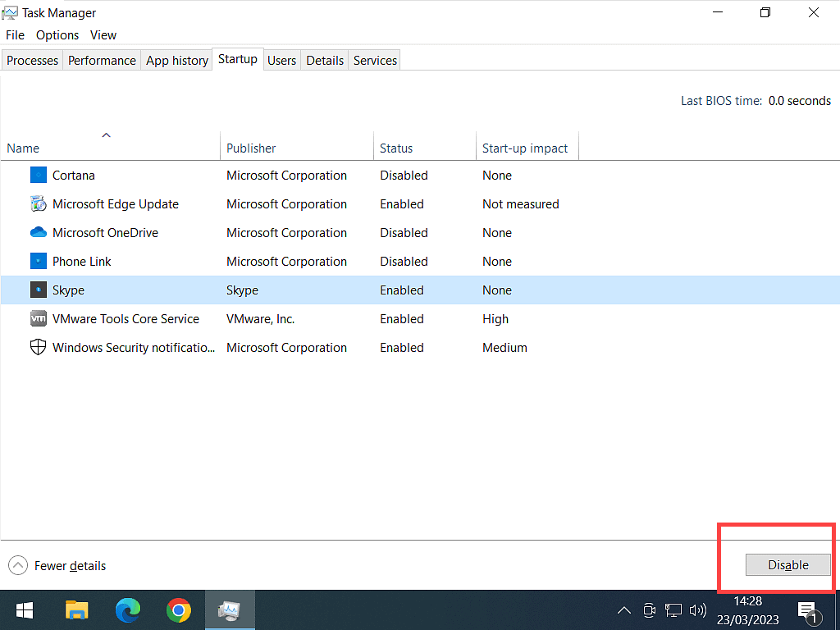Click the Phone Link app icon
840x630 pixels.
39,262
